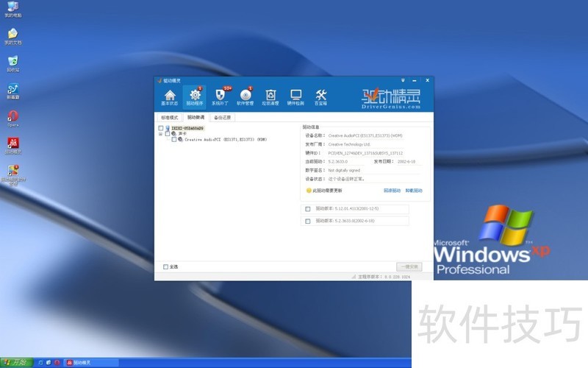This screenshot has width=588, height=368.
Task: Click the 回滚驱动 link
Action: coord(392,191)
